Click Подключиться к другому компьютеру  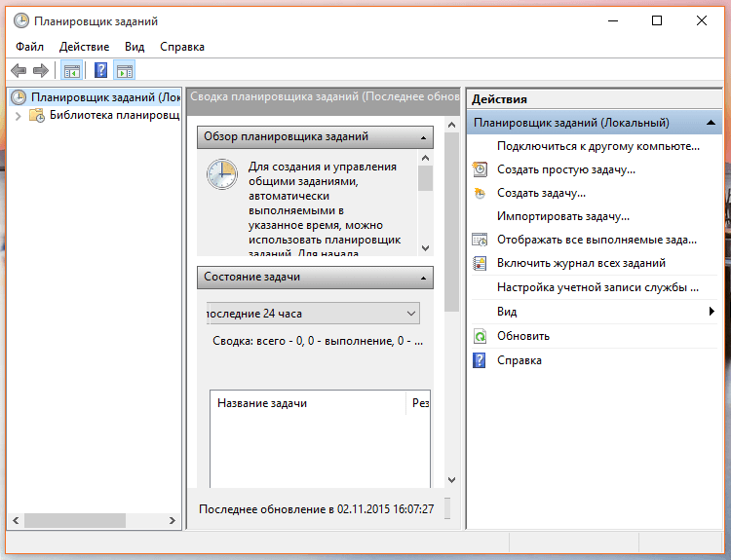coord(597,146)
